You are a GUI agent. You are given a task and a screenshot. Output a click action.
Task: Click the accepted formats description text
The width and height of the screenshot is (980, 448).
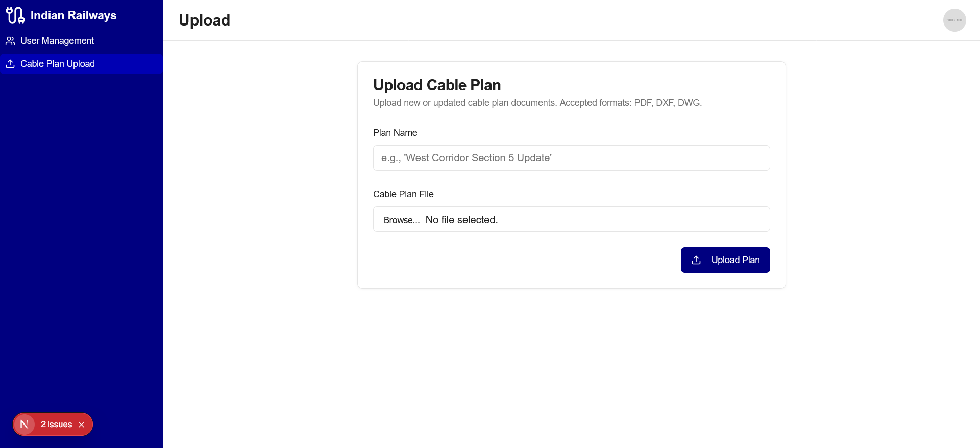click(x=537, y=103)
